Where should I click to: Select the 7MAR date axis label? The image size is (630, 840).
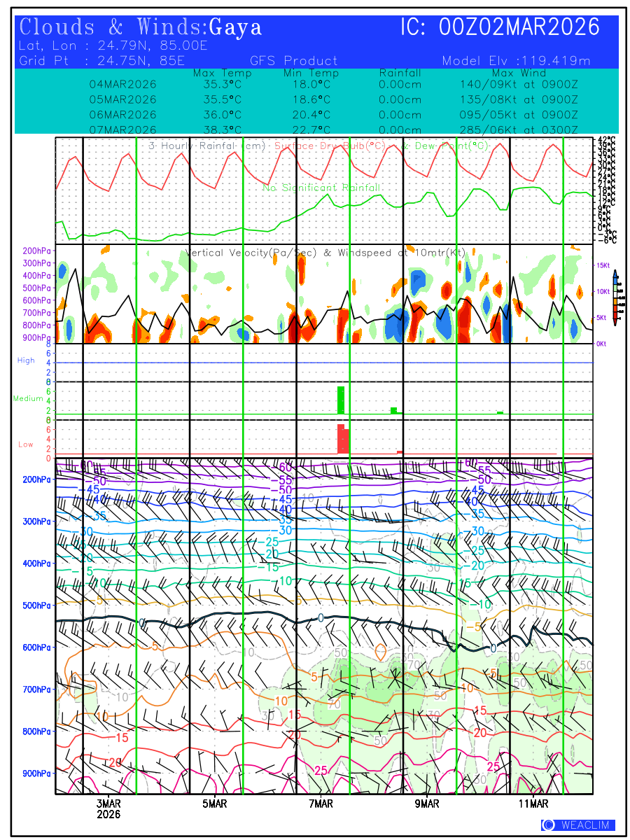point(321,804)
